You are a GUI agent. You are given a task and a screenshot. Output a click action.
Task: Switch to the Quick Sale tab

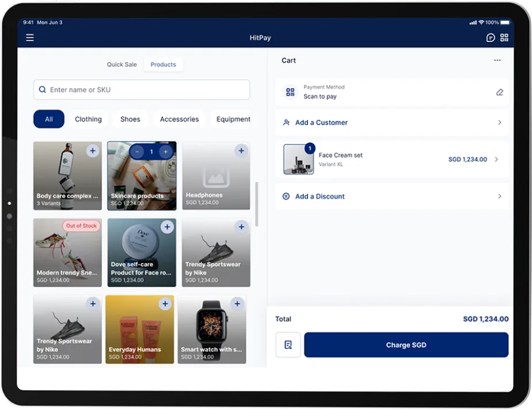(121, 64)
